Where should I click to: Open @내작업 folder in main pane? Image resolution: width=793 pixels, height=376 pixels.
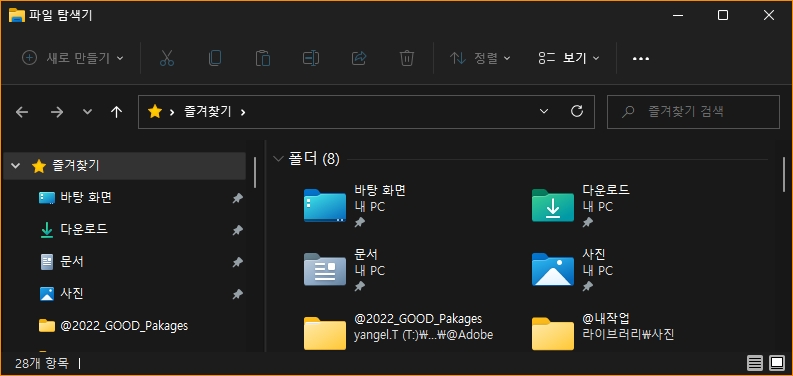(x=553, y=333)
